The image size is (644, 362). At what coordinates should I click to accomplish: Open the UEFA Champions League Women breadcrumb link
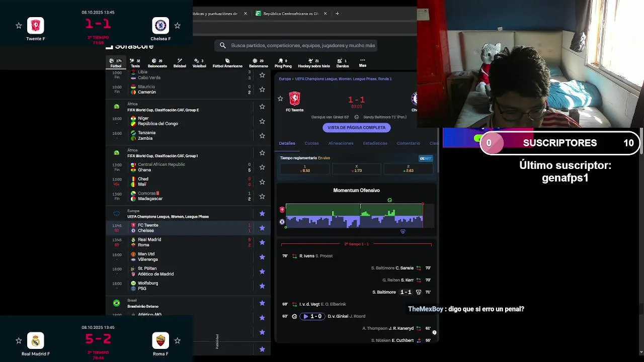click(343, 79)
